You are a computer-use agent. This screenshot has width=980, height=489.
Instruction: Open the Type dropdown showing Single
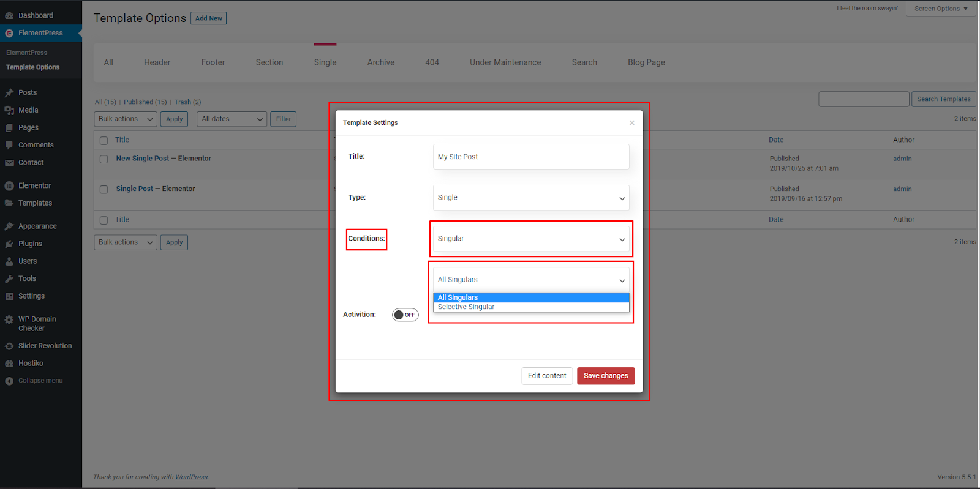(531, 198)
